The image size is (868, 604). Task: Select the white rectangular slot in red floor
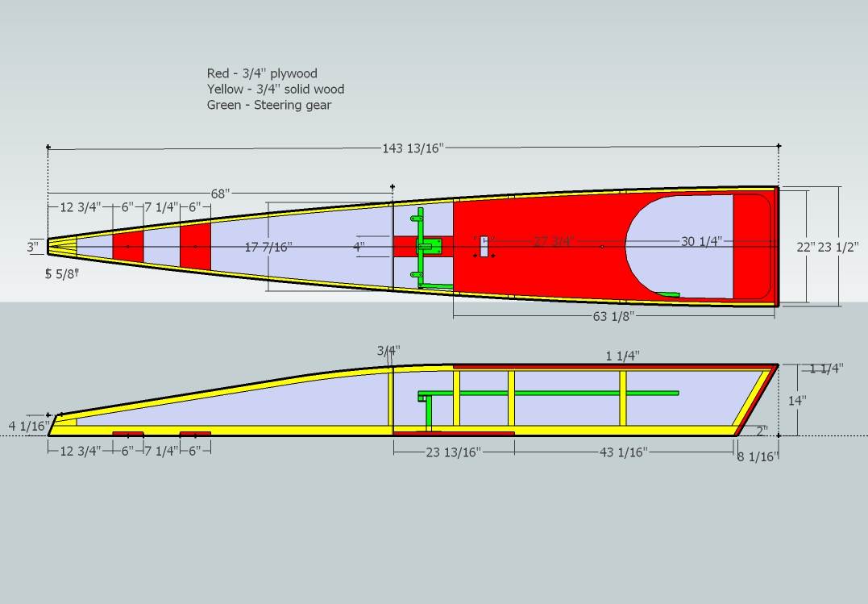pyautogui.click(x=484, y=246)
